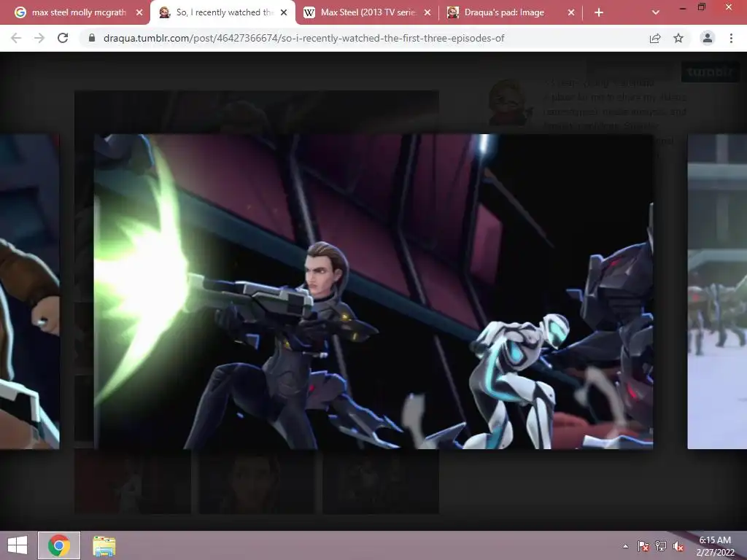Viewport: 747px width, 560px height.
Task: Select the 'So, I recently watched' tab
Action: (x=222, y=12)
